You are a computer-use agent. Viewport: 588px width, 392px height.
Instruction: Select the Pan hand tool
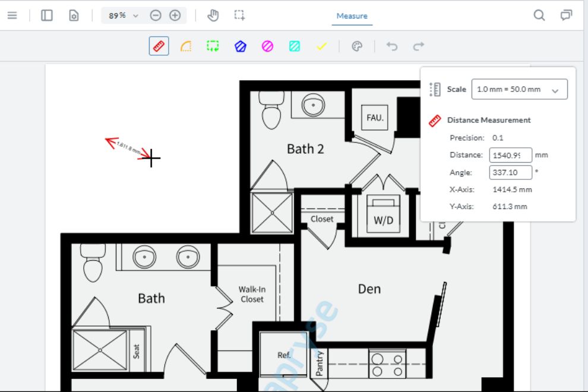[x=213, y=15]
